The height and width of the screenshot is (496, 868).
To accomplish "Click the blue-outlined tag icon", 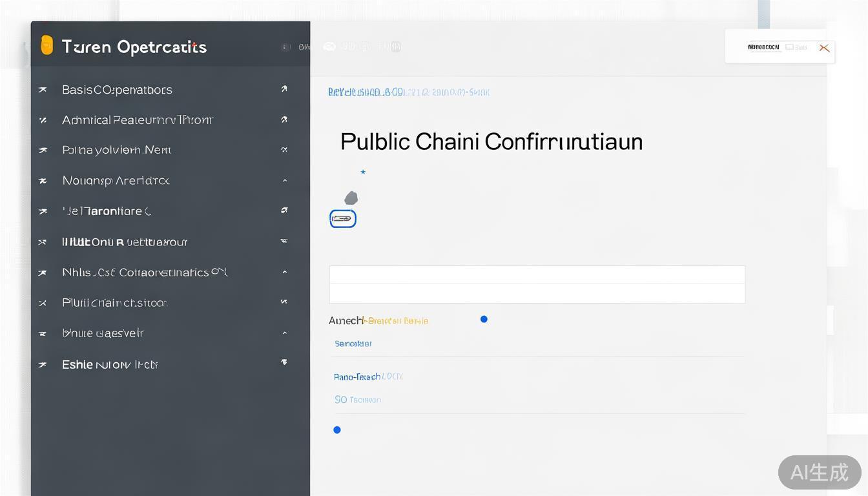I will pyautogui.click(x=343, y=219).
